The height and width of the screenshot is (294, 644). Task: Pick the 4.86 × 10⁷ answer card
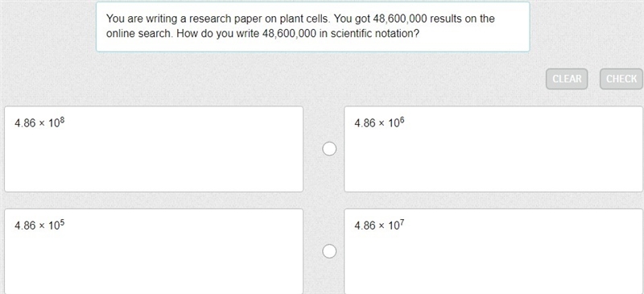pos(493,251)
